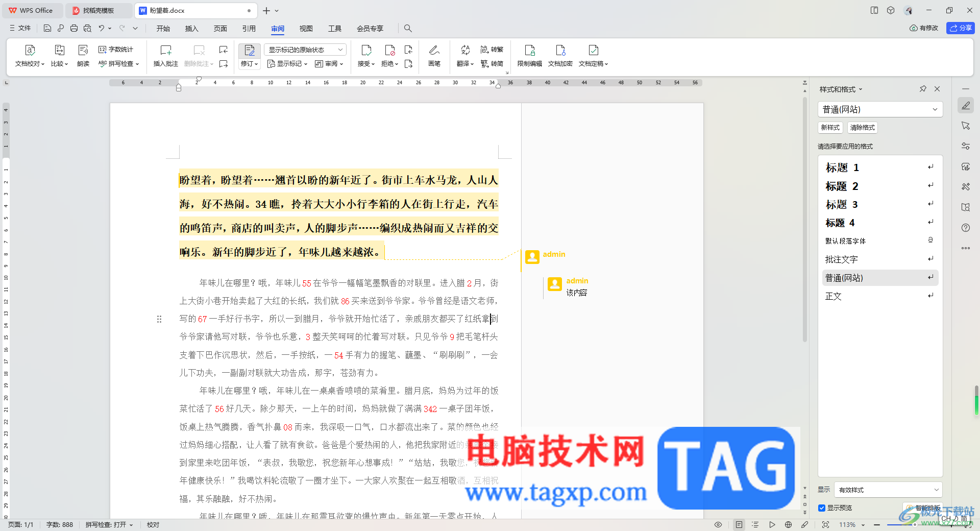Image resolution: width=980 pixels, height=531 pixels.
Task: Convert text with 繁转简 button
Action: (492, 64)
